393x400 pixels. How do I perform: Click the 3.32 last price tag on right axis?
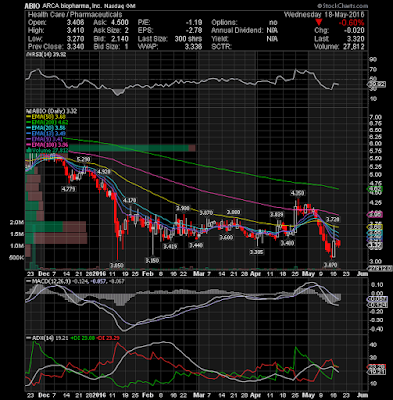(x=376, y=245)
